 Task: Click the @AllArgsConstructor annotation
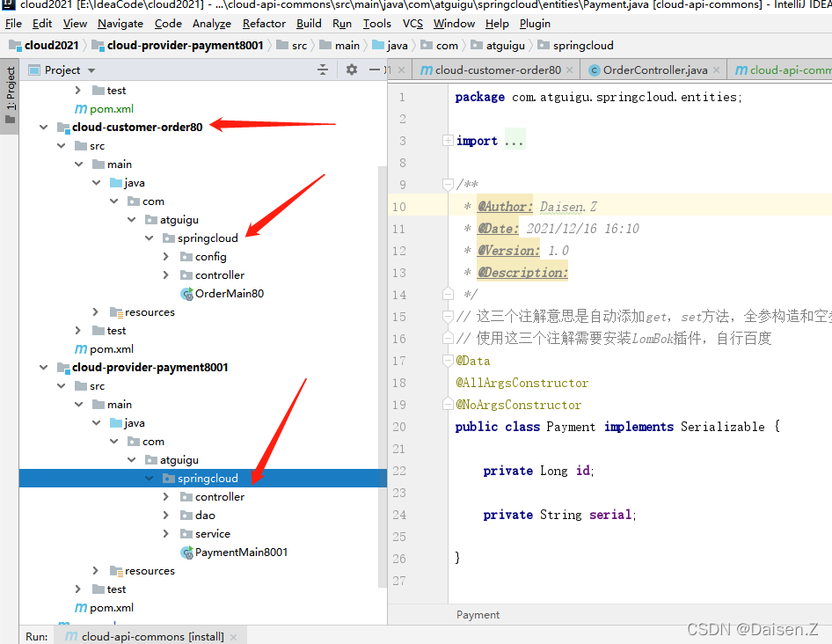(522, 383)
